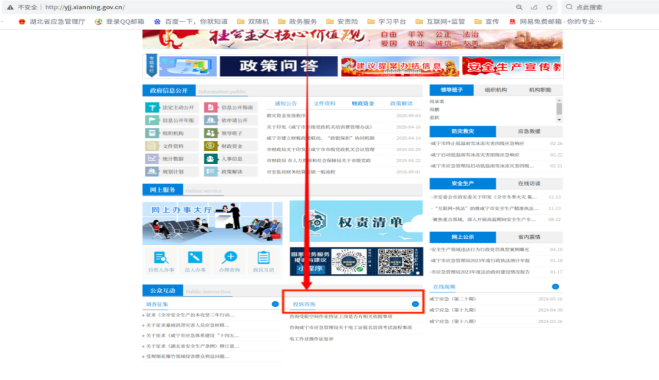This screenshot has height=380, width=659.
Task: Open the 政民互动 clipboard icon
Action: click(264, 257)
